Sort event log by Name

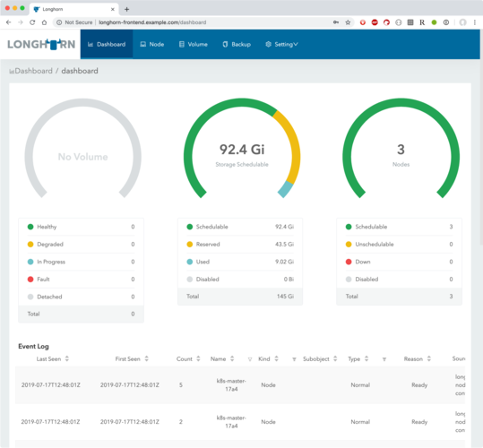coord(232,358)
